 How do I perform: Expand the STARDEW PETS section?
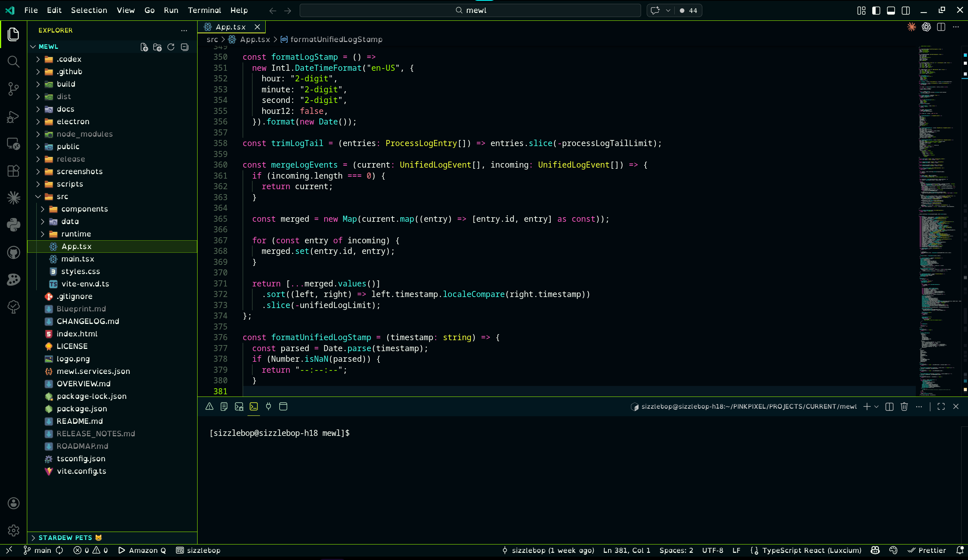(x=65, y=537)
